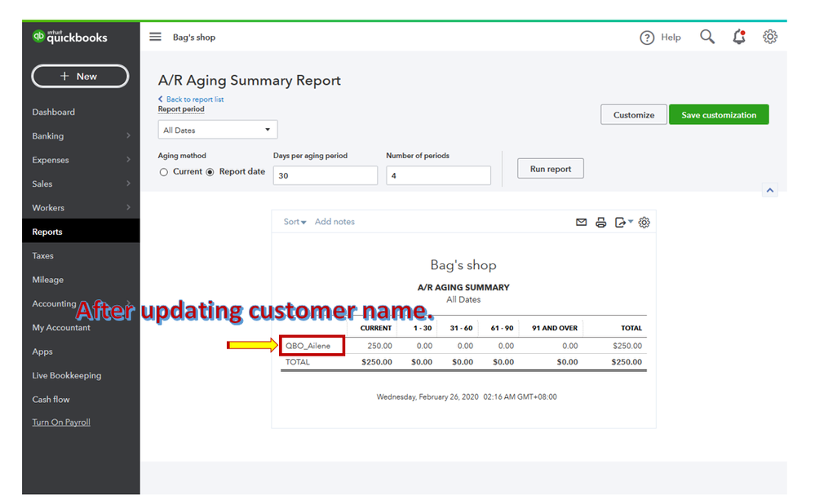815x504 pixels.
Task: Click the $250.00 TOTAL column amount for QBO_Ailene
Action: coord(627,346)
